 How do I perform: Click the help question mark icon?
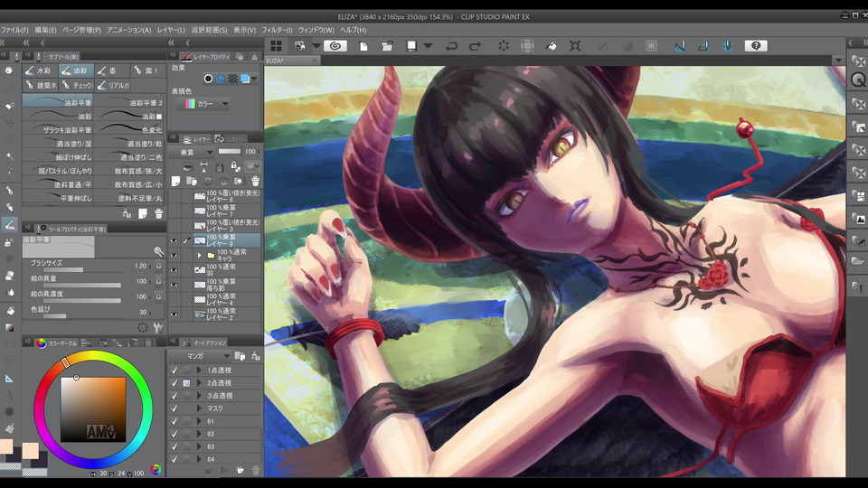click(757, 45)
